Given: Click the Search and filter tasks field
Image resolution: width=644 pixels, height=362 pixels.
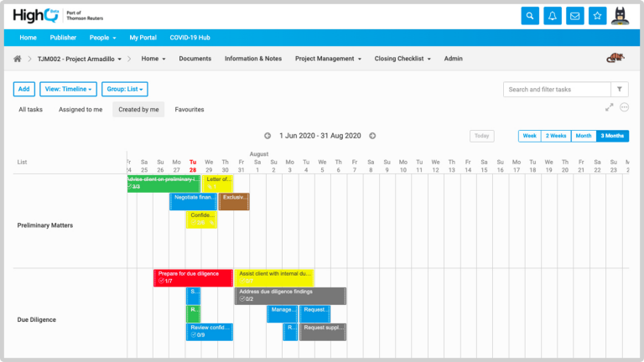Looking at the screenshot, I should click(x=557, y=89).
